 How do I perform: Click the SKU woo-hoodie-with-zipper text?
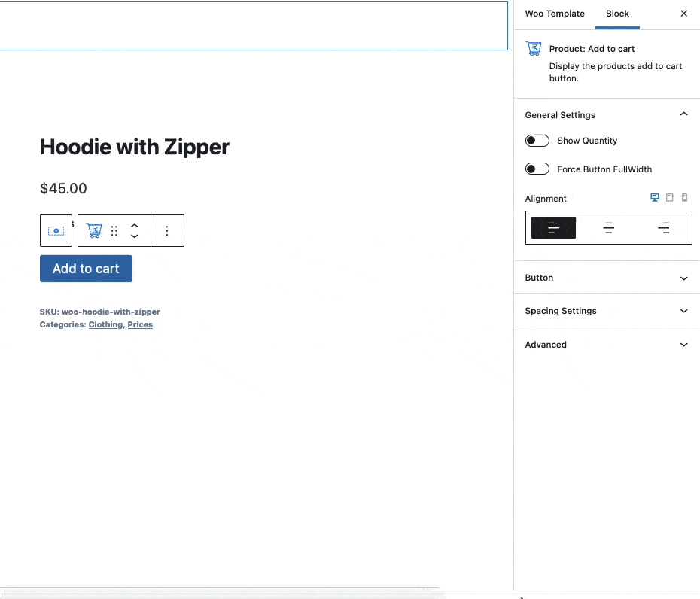(x=99, y=312)
